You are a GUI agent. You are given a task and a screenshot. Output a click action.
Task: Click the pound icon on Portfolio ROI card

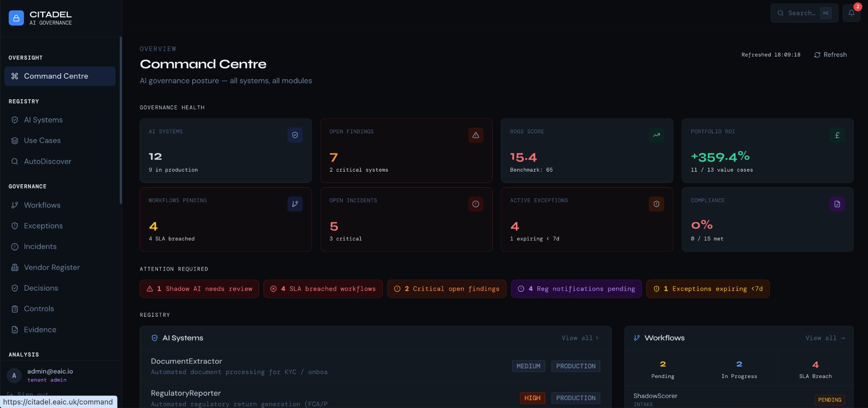[x=837, y=135]
